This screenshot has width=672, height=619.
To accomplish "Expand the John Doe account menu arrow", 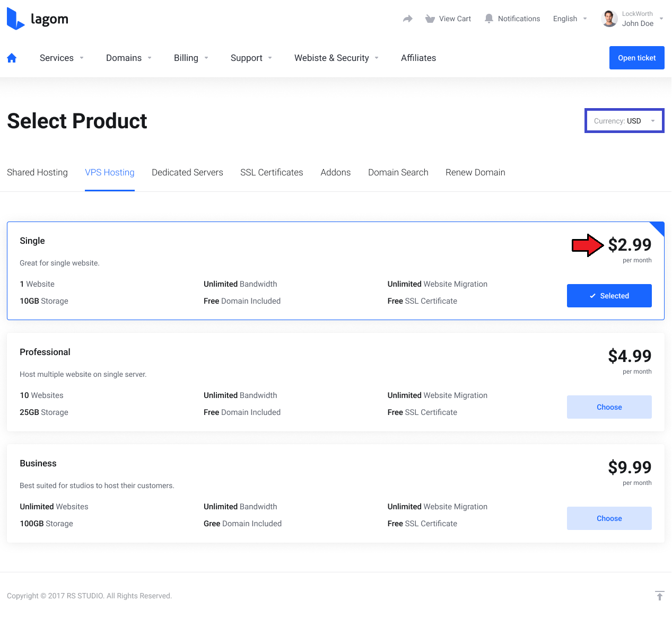I will (661, 19).
